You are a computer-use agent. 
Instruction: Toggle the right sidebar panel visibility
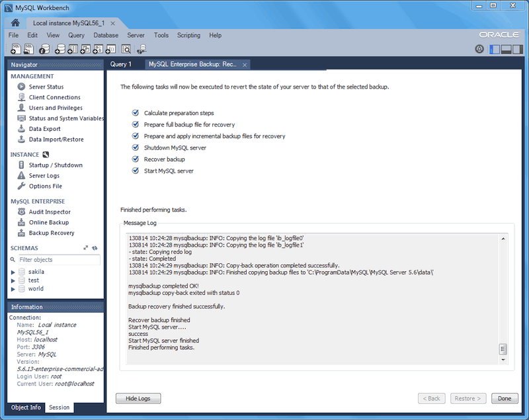(518, 49)
